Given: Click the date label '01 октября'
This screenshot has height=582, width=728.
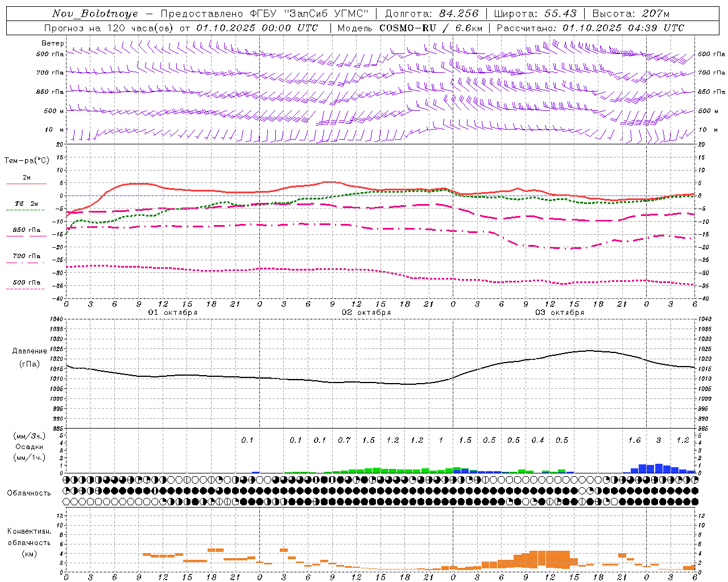Looking at the screenshot, I should click(x=172, y=312).
